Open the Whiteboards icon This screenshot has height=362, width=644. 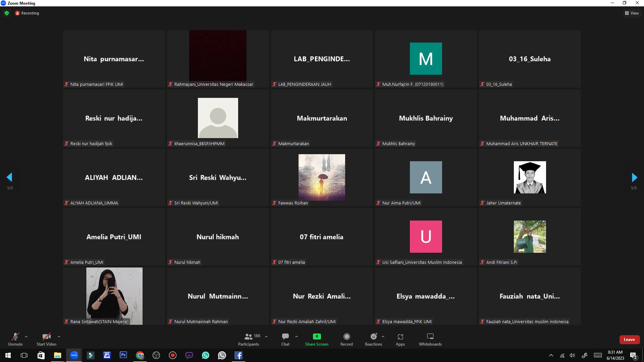[x=430, y=337]
